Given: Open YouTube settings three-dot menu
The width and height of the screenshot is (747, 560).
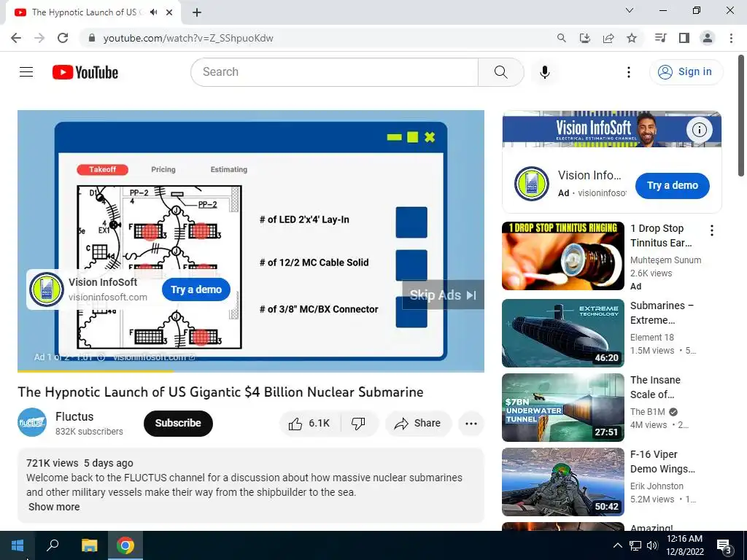Looking at the screenshot, I should [x=628, y=72].
